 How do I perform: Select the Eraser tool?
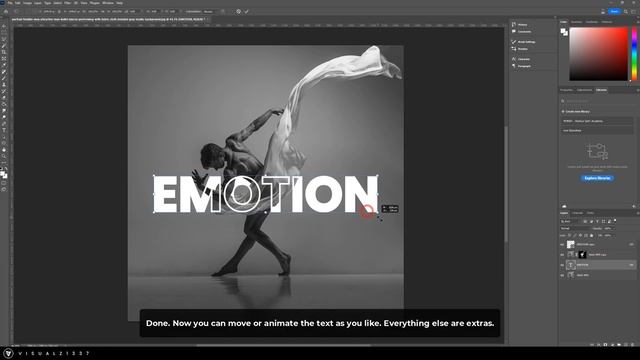[x=4, y=98]
